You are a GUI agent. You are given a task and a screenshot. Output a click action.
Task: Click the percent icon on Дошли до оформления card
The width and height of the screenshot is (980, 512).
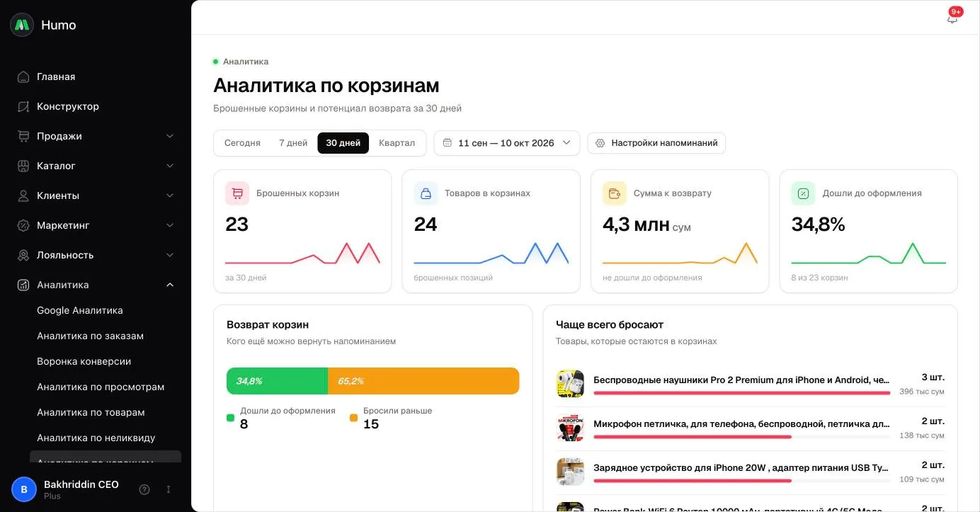pyautogui.click(x=803, y=193)
